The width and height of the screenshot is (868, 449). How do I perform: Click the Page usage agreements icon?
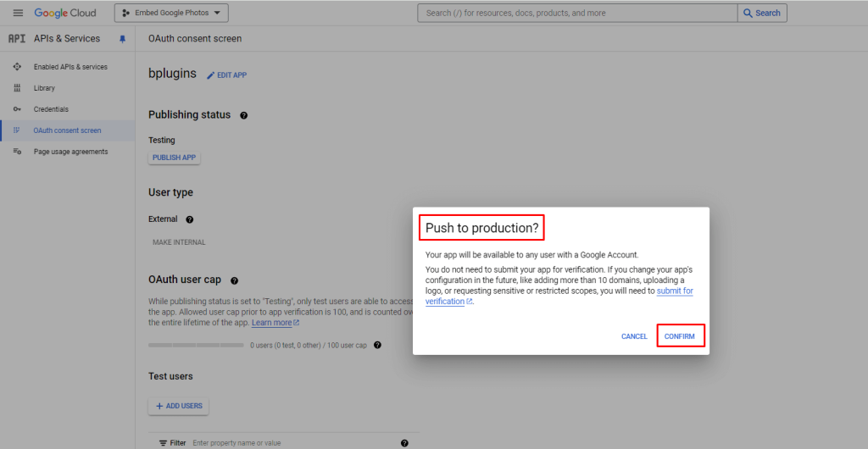pyautogui.click(x=17, y=152)
